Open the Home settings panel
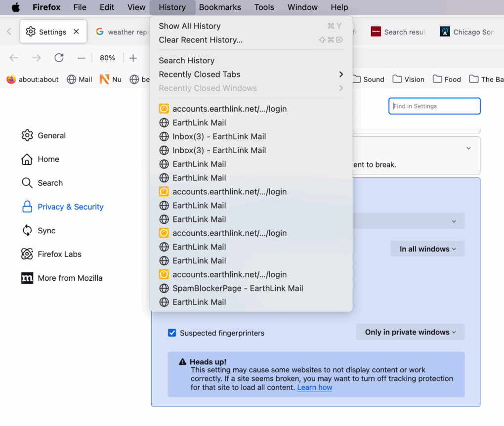The height and width of the screenshot is (426, 504). 48,159
